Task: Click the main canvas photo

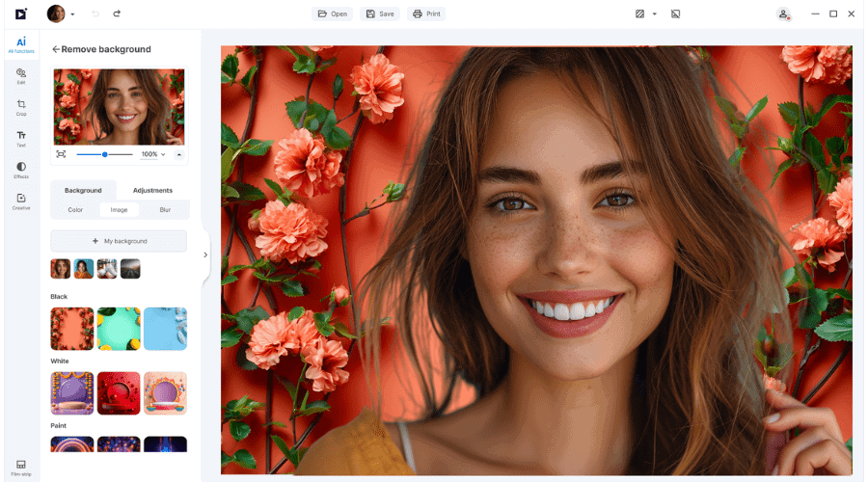Action: [x=536, y=260]
